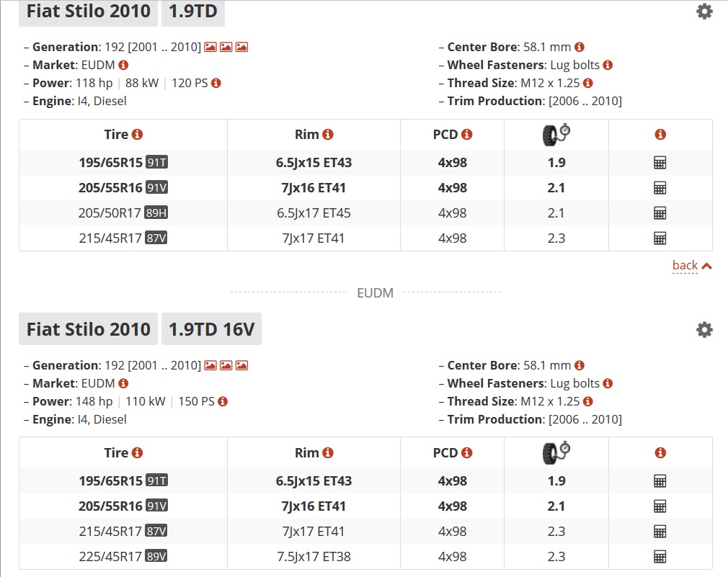Click info icon next to Wheel Fasteners in 1.9TD 16V
This screenshot has height=577, width=728.
pos(608,383)
